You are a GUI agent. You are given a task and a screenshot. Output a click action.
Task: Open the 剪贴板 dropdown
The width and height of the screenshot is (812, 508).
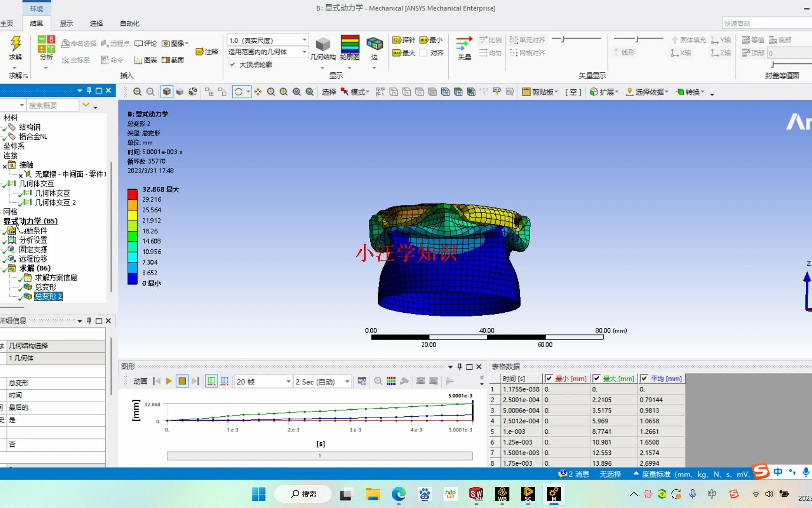coord(540,92)
